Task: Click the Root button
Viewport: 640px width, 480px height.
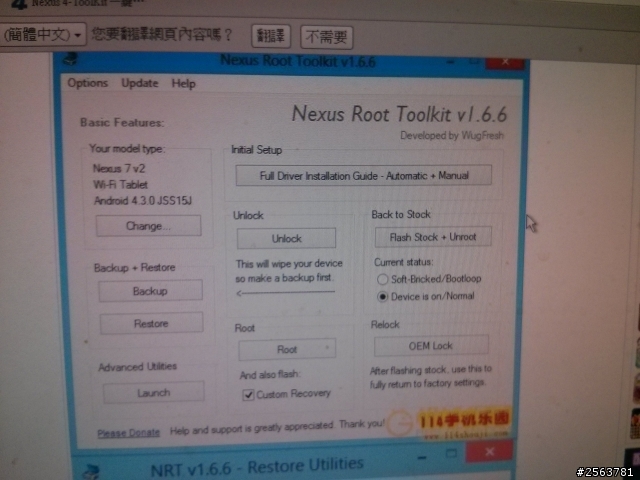Action: (x=287, y=349)
